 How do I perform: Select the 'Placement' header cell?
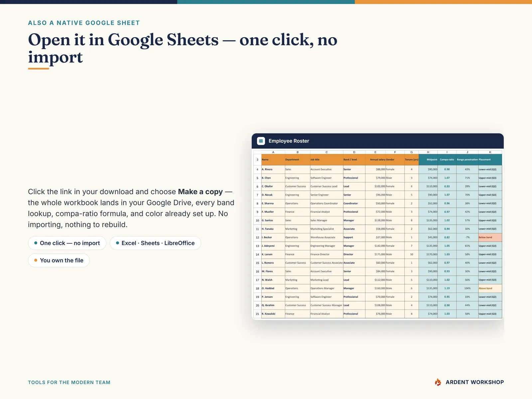click(x=490, y=160)
